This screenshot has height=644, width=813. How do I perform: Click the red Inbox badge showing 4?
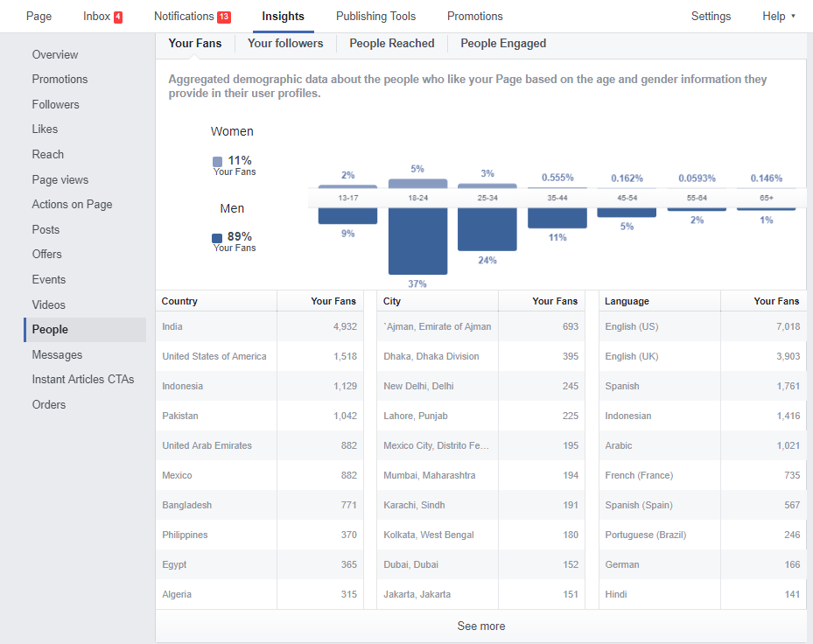[x=118, y=17]
